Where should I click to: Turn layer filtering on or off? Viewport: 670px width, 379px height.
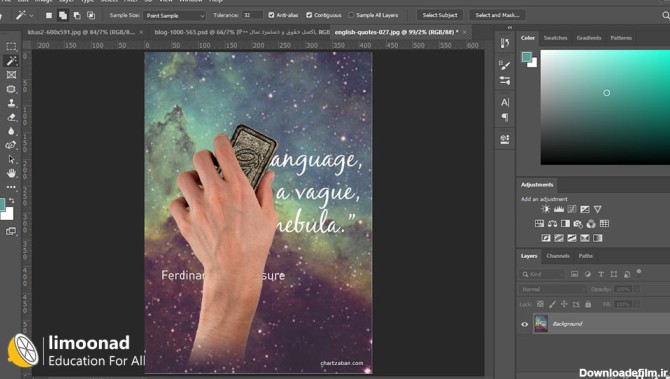click(639, 272)
